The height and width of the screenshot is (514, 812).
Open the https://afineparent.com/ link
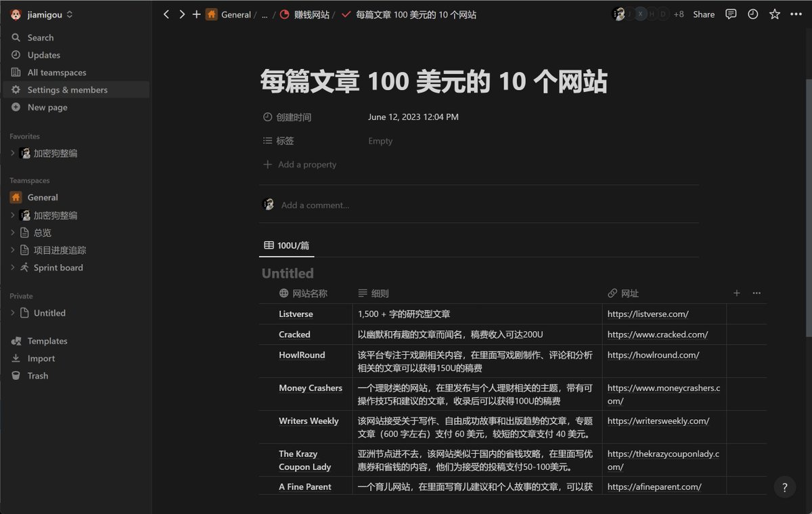[654, 487]
